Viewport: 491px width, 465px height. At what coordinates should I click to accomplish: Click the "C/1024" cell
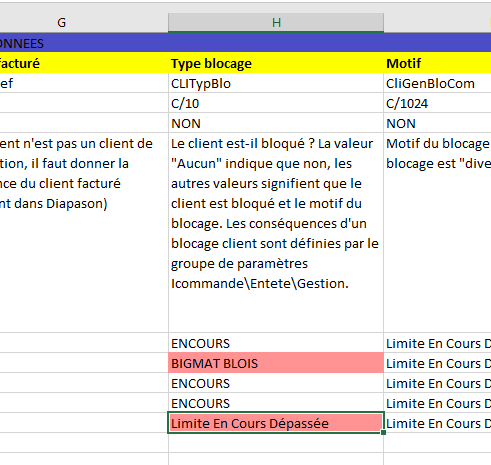437,103
